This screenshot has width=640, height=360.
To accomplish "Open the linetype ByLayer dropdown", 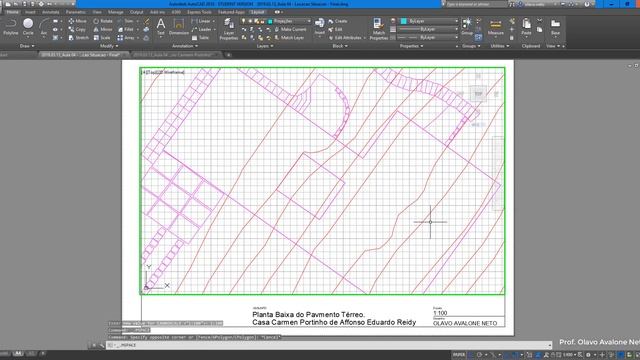I will click(428, 38).
